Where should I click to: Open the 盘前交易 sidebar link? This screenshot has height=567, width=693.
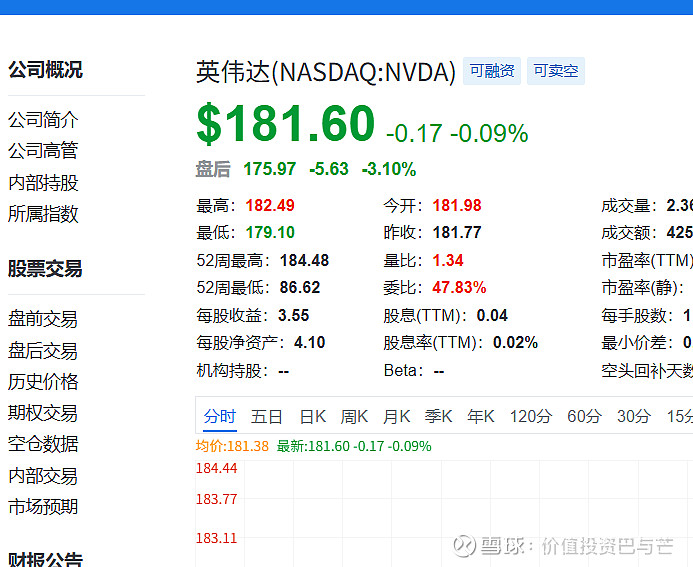click(43, 319)
